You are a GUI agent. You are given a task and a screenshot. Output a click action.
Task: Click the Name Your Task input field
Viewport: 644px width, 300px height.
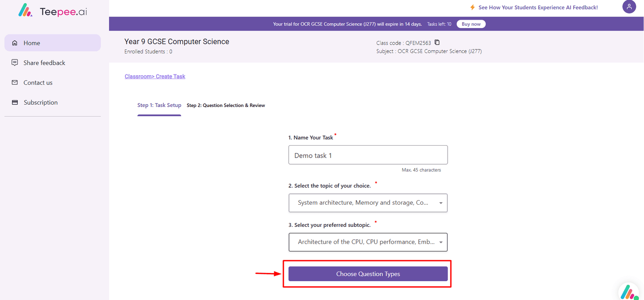(368, 155)
